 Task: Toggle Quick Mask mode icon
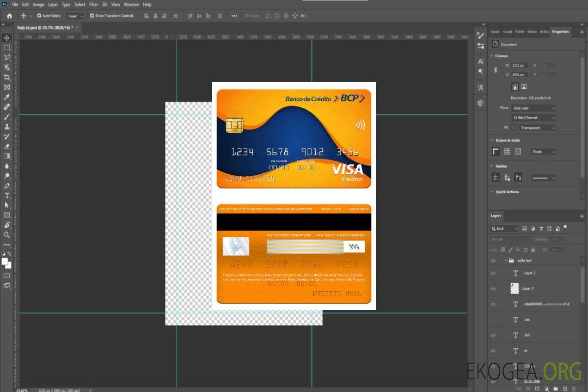pos(7,275)
